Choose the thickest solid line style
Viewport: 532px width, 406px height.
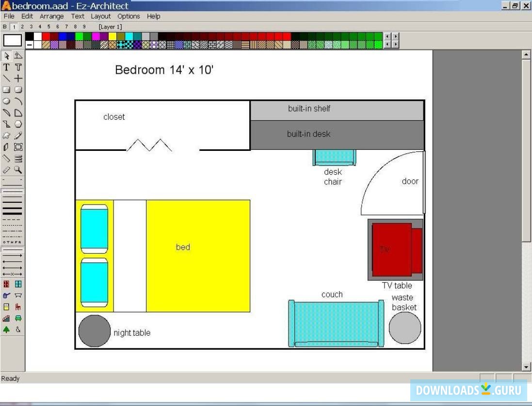pos(13,213)
